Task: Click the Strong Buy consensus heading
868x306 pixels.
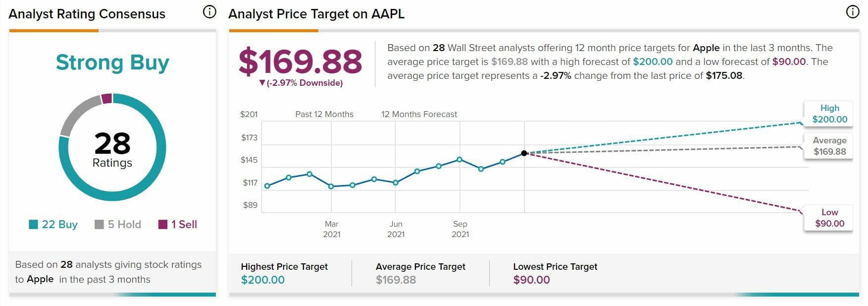Action: pyautogui.click(x=112, y=62)
